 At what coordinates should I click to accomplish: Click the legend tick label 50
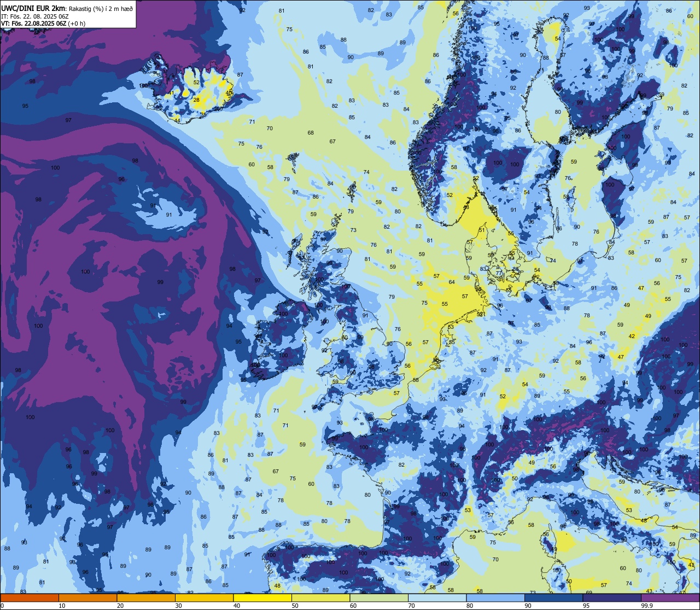295,606
